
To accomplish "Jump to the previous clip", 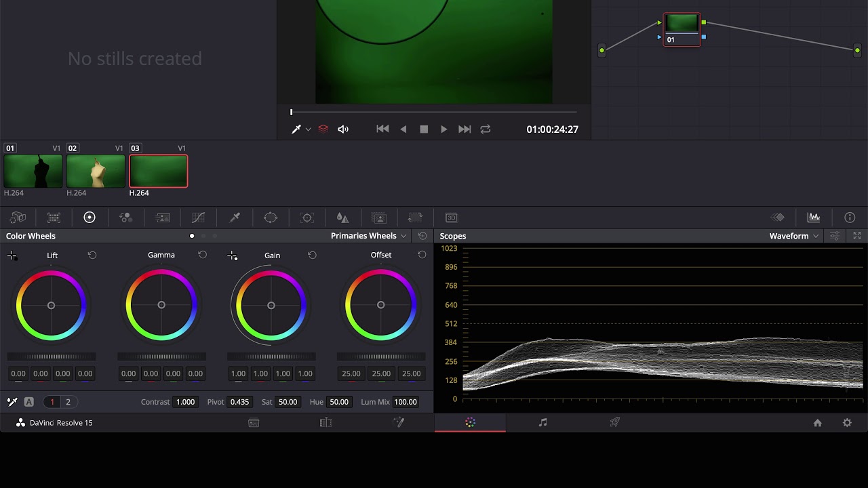I will point(382,129).
